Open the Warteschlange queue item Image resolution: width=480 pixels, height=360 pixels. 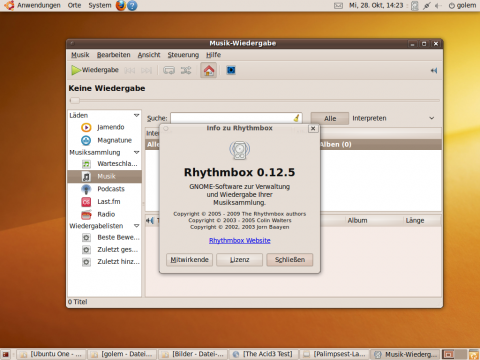(x=104, y=164)
